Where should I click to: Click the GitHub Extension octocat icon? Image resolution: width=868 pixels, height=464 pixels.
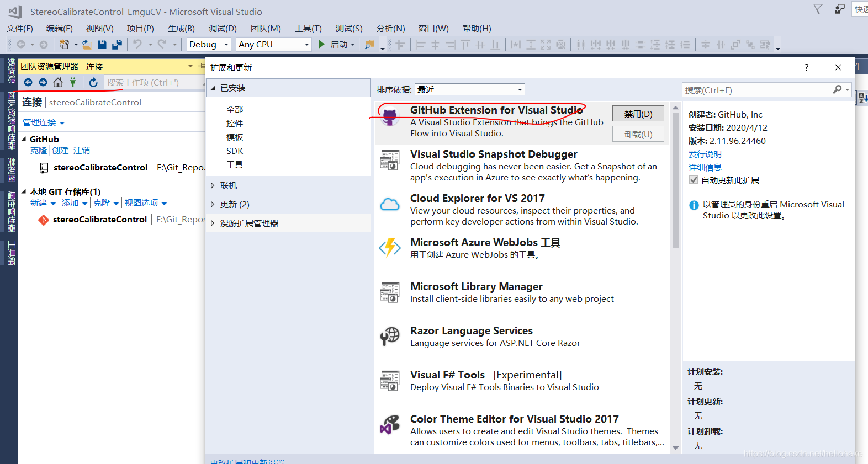point(390,117)
